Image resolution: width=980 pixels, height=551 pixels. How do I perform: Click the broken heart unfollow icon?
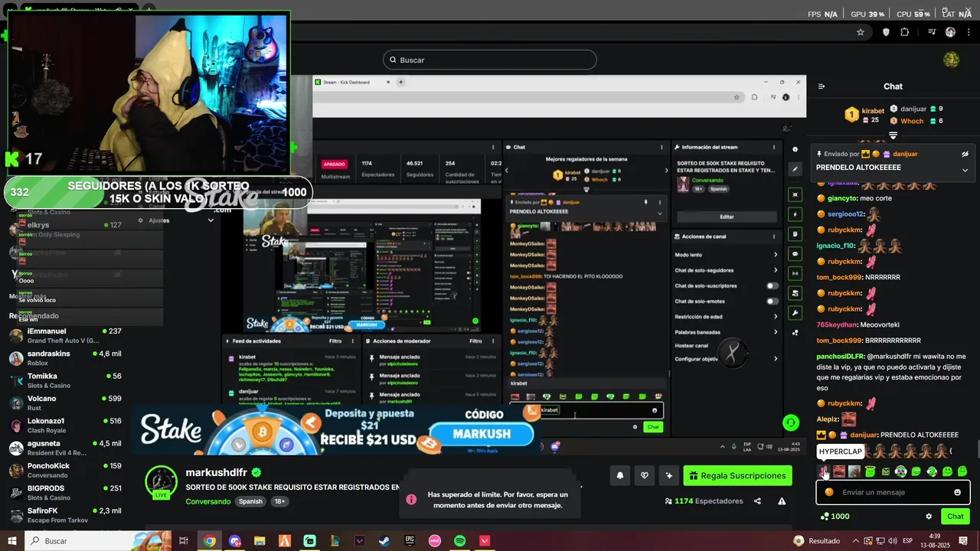coord(645,476)
